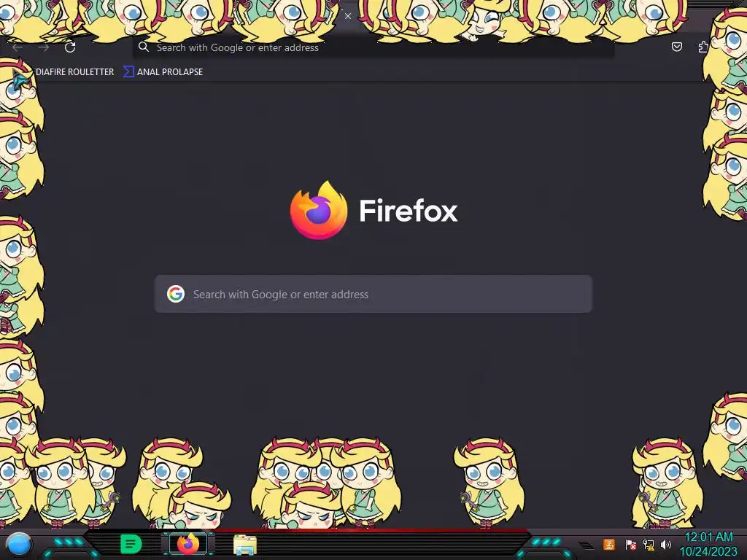Open the network status tray icon

(649, 544)
